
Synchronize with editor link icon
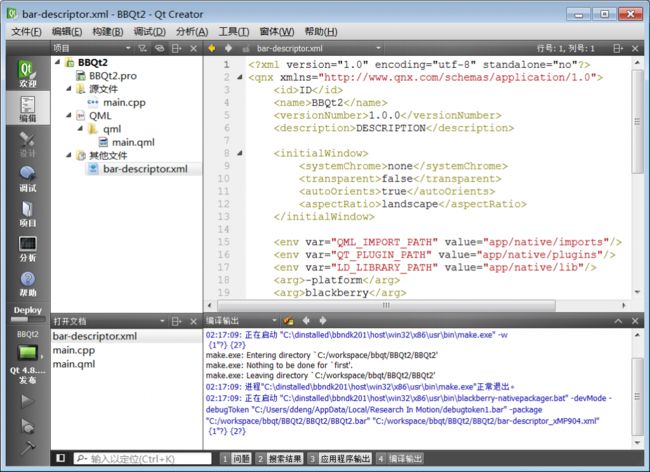pyautogui.click(x=160, y=48)
